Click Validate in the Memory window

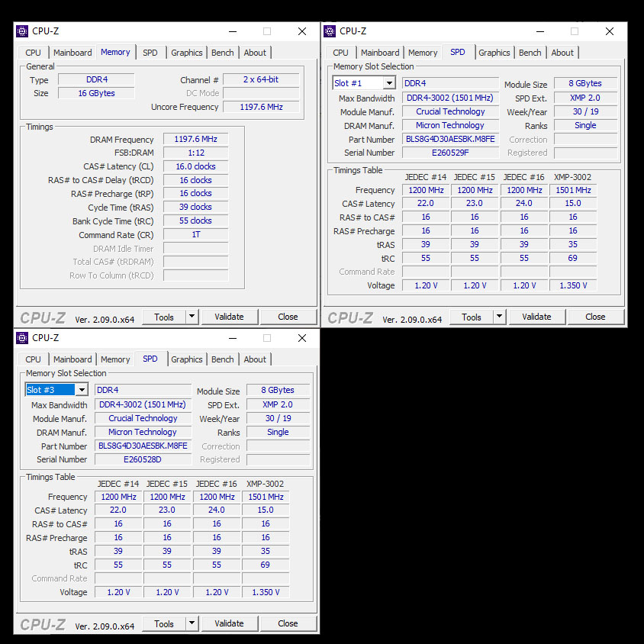229,317
